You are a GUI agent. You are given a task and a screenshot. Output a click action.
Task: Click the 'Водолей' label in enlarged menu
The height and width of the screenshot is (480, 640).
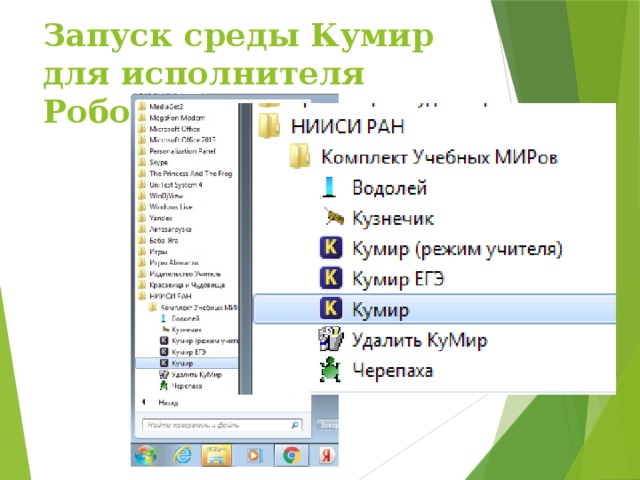[x=389, y=188]
